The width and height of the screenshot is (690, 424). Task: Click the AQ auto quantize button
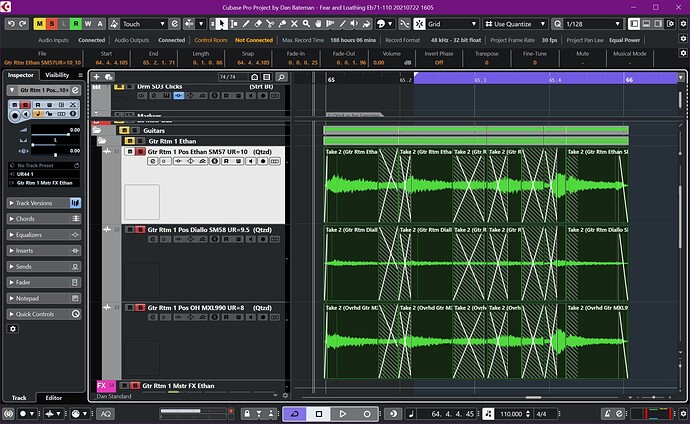[106, 414]
